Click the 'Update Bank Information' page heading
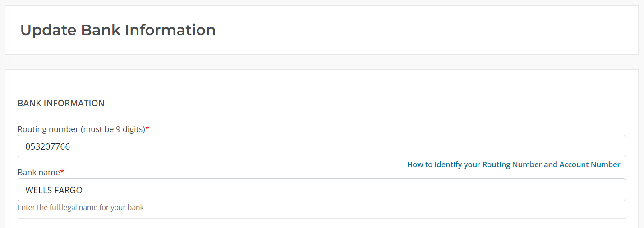644x228 pixels. click(x=118, y=30)
